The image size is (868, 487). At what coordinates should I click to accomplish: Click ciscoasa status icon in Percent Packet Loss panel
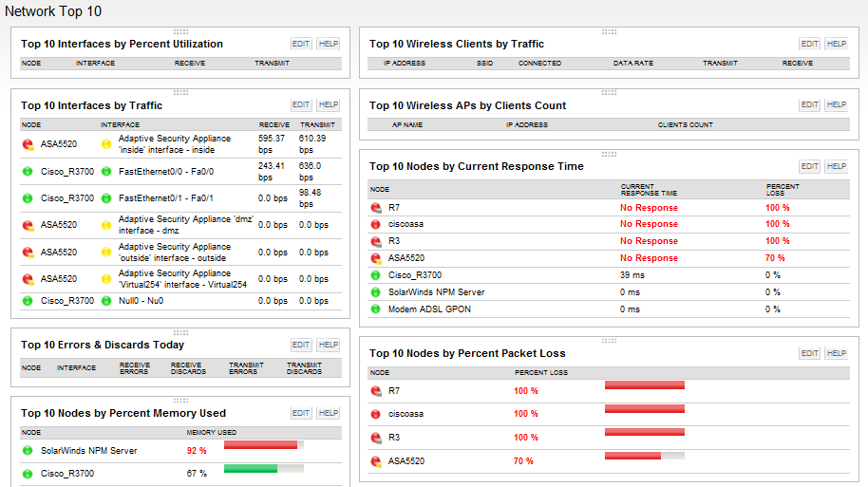(375, 414)
